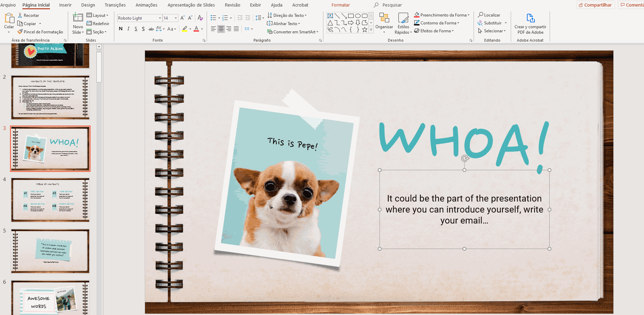
Task: Open numbered list dropdown
Action: [231, 18]
